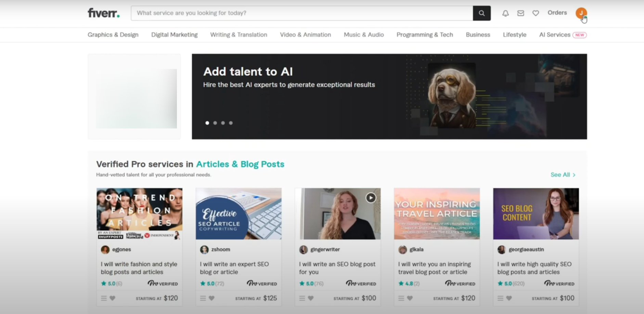644x314 pixels.
Task: Play the gingerwriter gig video
Action: [x=371, y=198]
